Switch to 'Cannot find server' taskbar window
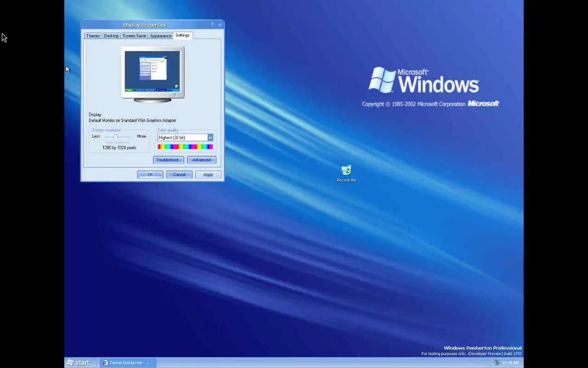 click(x=128, y=362)
